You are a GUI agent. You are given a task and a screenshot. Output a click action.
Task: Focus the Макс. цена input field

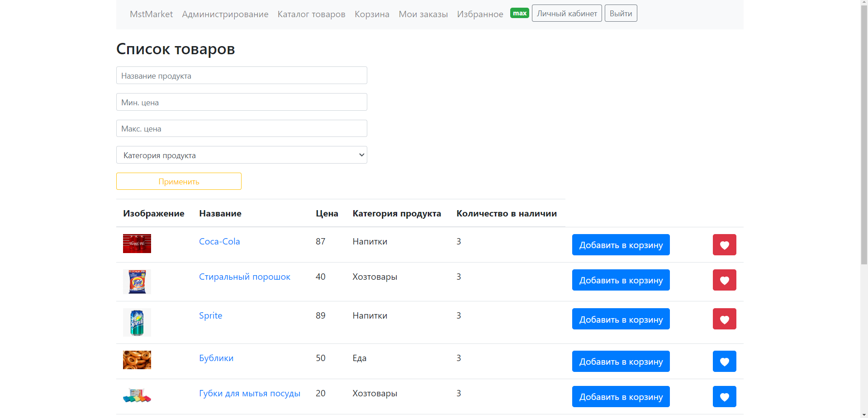pos(242,128)
